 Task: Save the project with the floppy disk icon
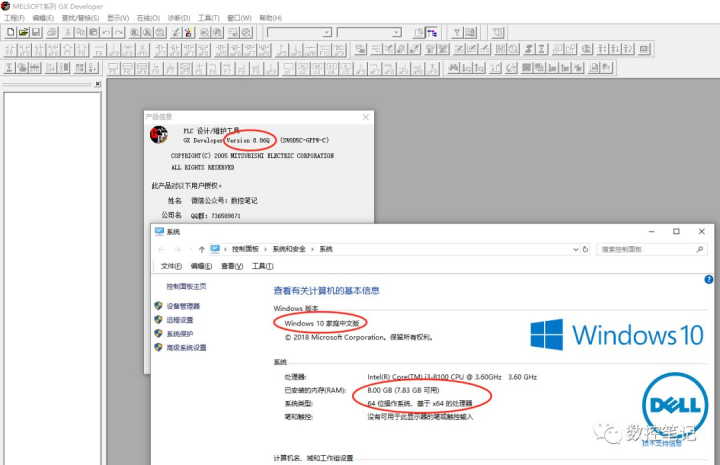(36, 33)
